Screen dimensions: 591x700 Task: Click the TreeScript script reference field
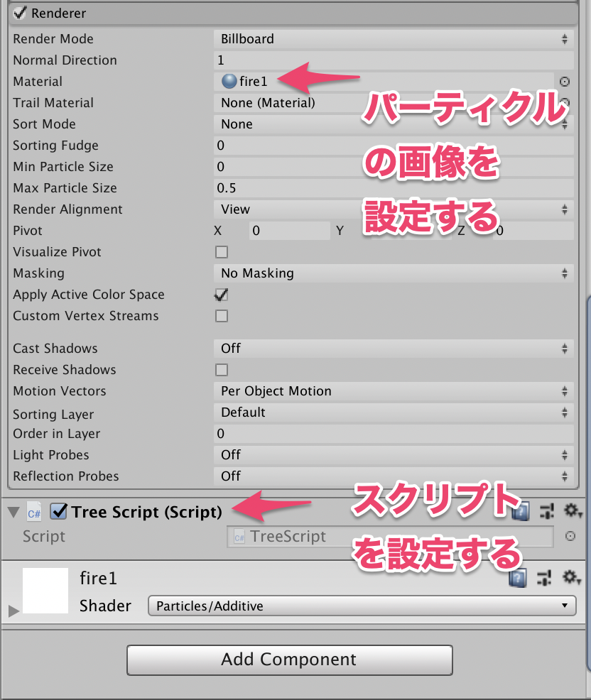(390, 537)
